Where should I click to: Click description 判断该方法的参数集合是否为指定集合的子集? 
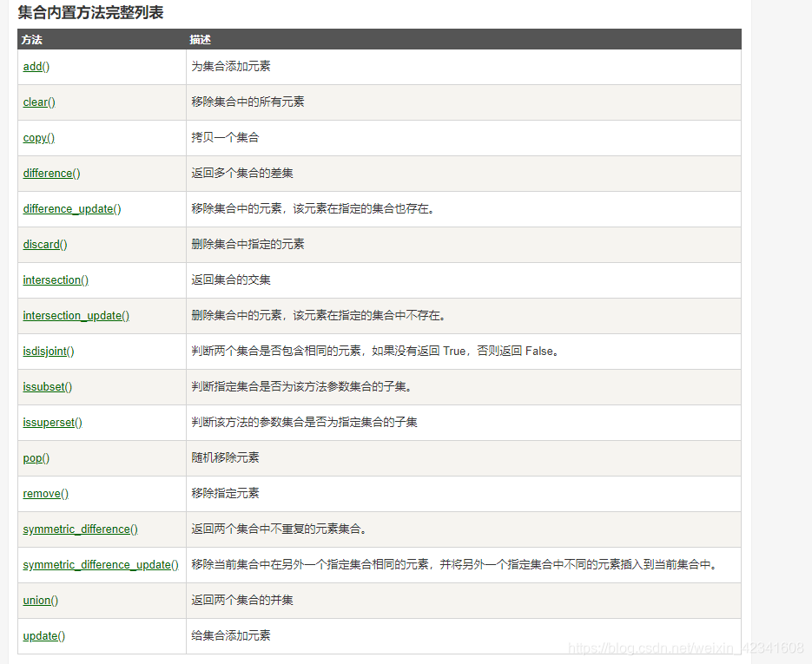point(305,423)
